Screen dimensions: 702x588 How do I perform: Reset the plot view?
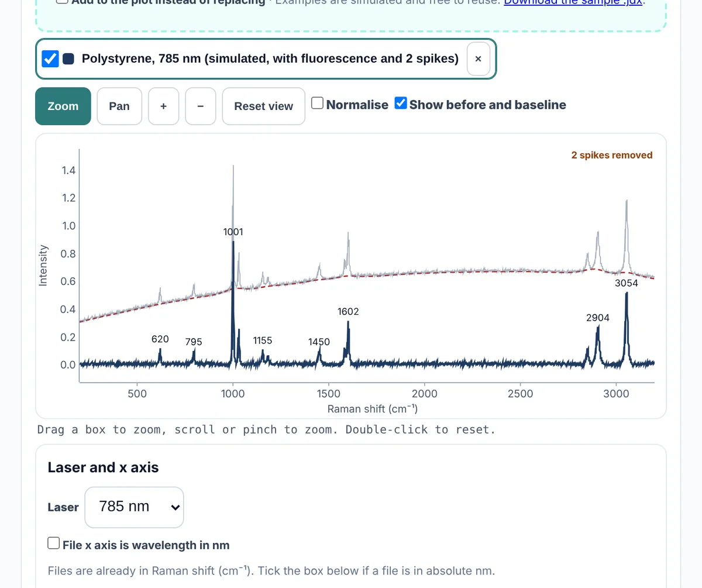click(264, 106)
